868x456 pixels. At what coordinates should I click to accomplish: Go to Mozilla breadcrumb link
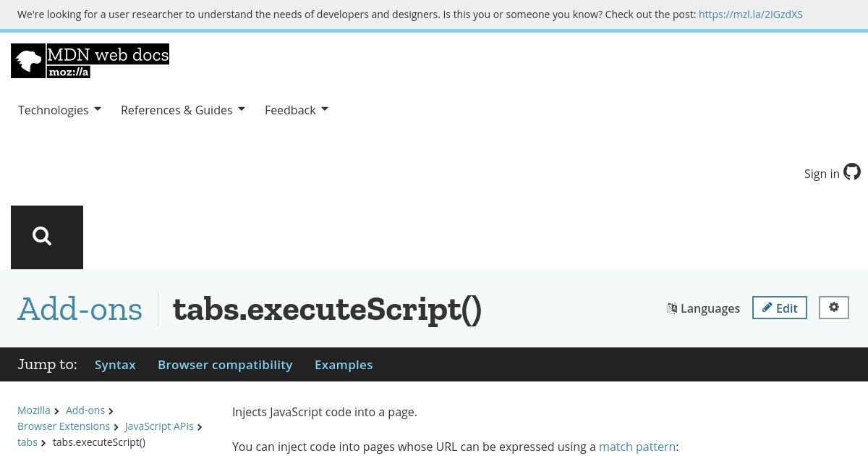point(34,410)
